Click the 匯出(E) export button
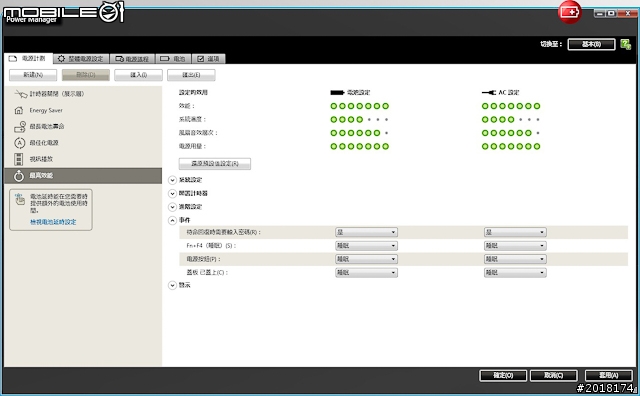 [x=191, y=75]
